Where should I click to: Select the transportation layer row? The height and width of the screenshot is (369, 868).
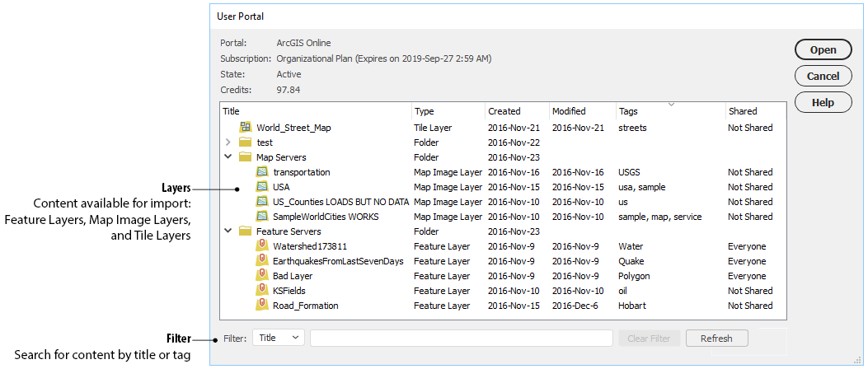[503, 172]
